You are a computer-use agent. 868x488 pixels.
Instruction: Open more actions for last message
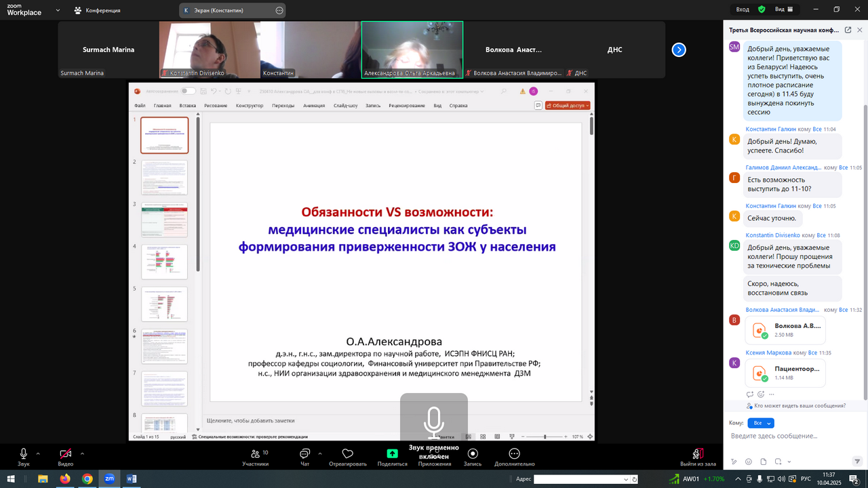[x=772, y=394]
